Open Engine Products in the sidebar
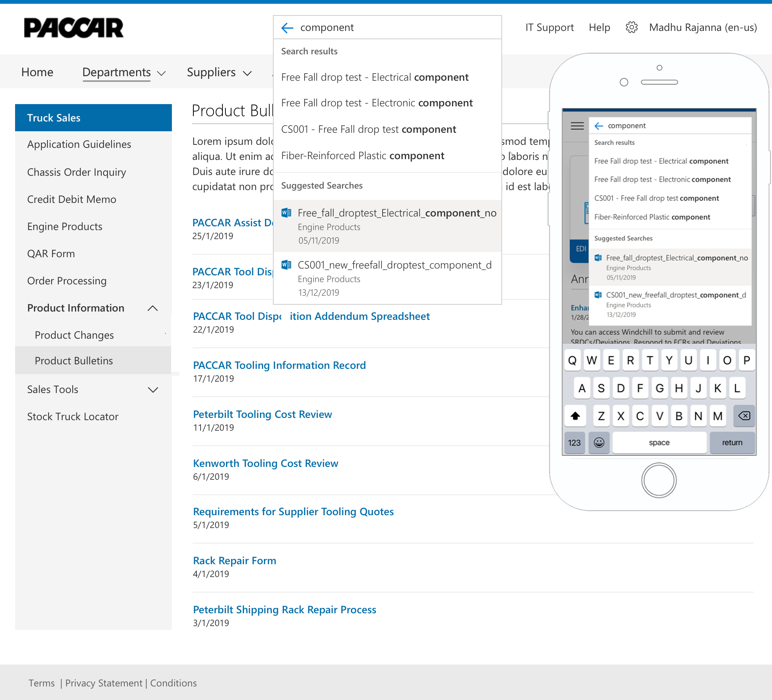This screenshot has height=700, width=772. coord(65,226)
